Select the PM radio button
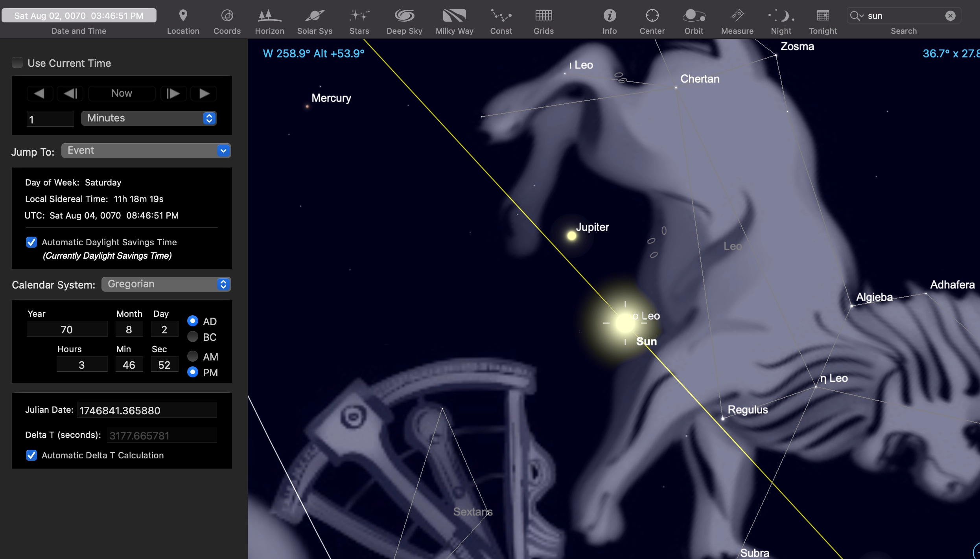This screenshot has width=980, height=559. tap(193, 372)
